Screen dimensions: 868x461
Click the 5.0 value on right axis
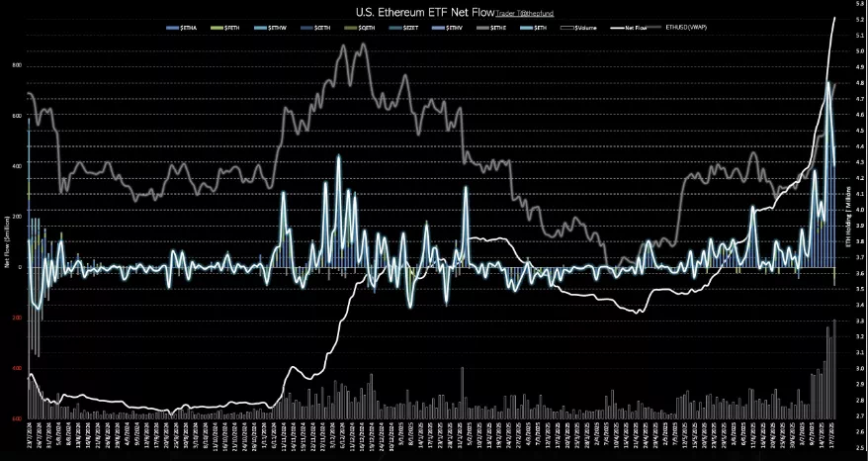coord(860,51)
